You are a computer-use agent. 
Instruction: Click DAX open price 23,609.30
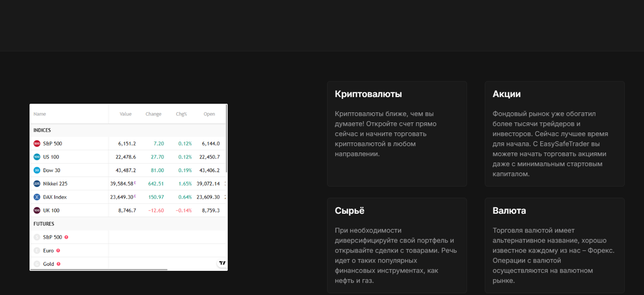pyautogui.click(x=208, y=197)
